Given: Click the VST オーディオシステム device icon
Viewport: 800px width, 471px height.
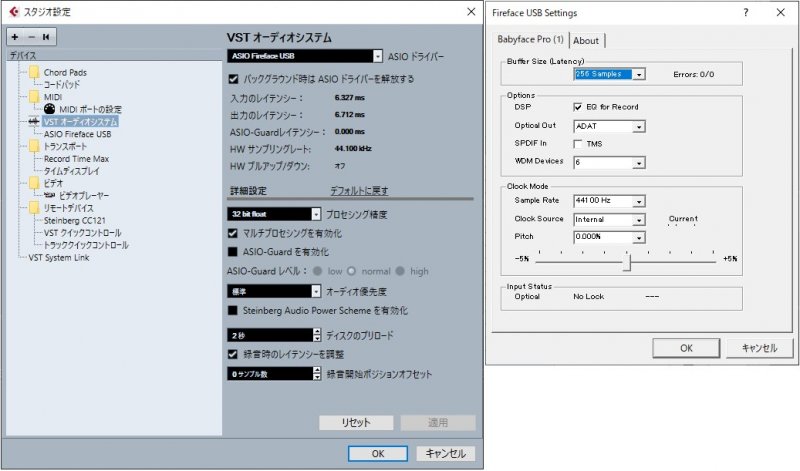Looking at the screenshot, I should (34, 122).
